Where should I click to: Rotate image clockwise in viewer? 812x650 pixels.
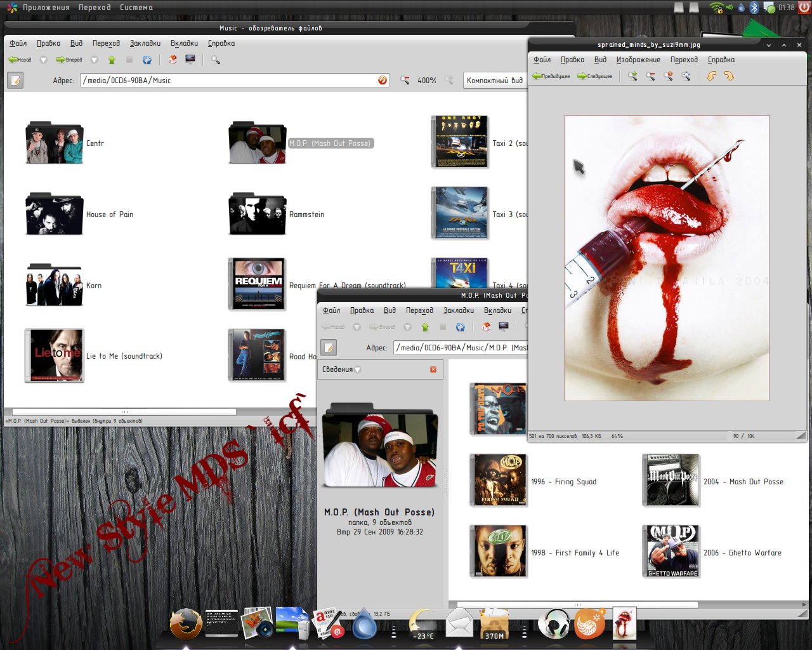point(729,76)
